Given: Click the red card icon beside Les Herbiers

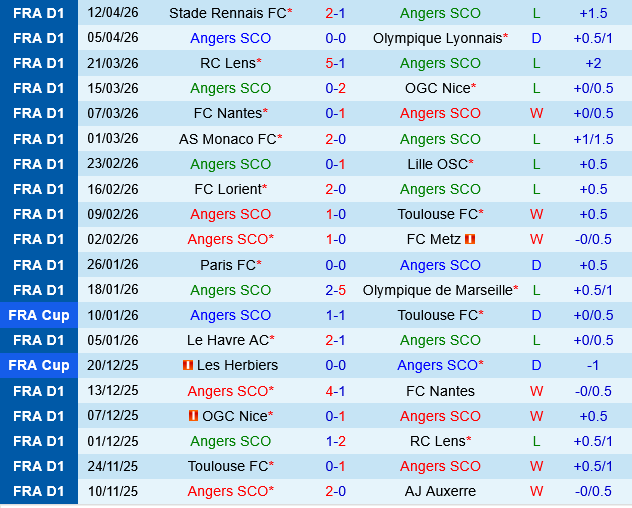Looking at the screenshot, I should click(x=188, y=366).
